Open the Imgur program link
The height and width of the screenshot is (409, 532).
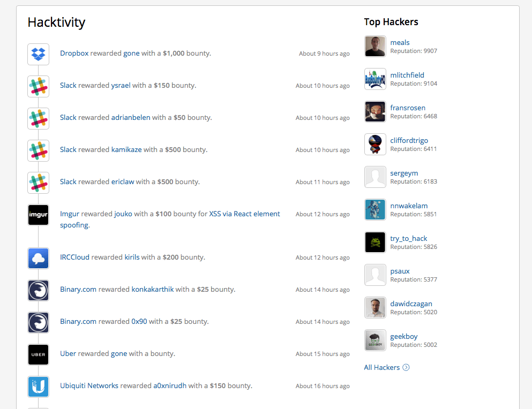70,214
